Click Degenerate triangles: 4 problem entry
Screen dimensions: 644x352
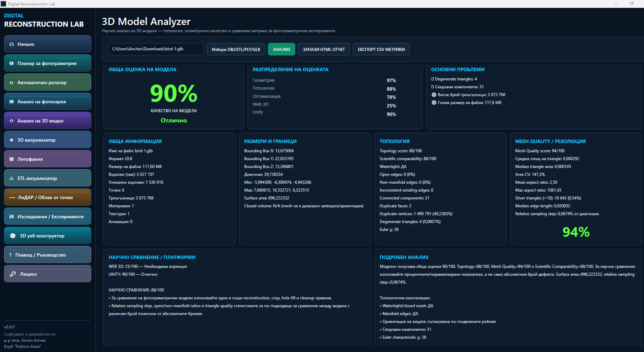click(x=454, y=79)
